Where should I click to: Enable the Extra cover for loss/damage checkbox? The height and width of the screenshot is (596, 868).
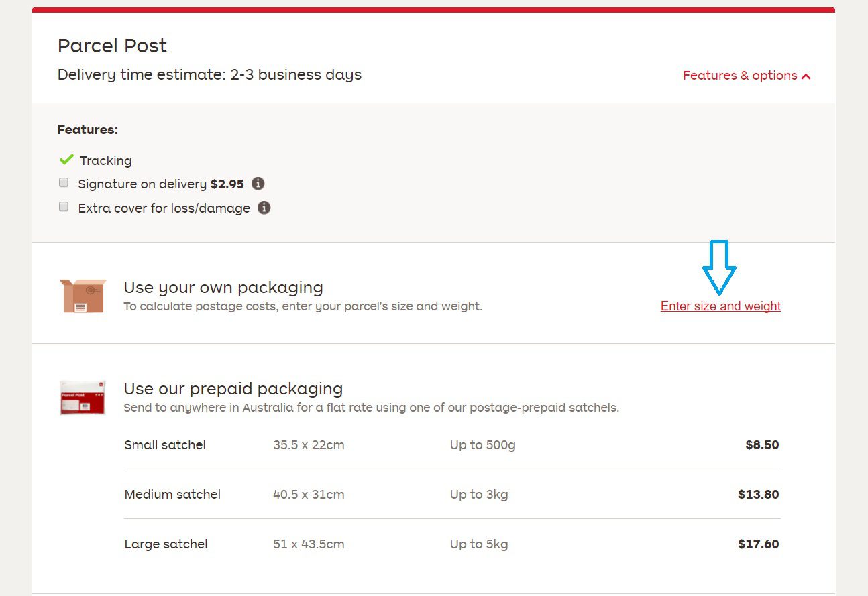click(x=63, y=206)
